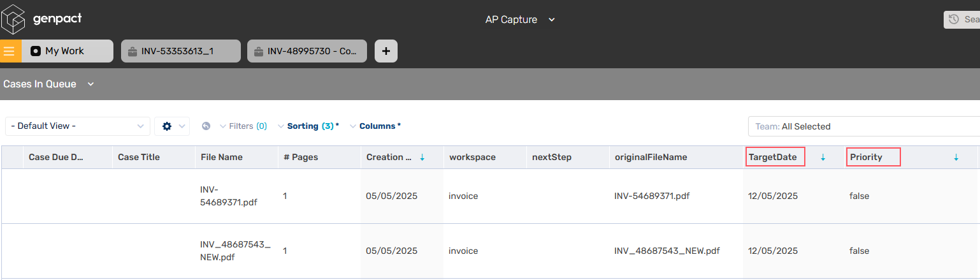Expand the Filters panel
The width and height of the screenshot is (980, 280).
point(243,126)
